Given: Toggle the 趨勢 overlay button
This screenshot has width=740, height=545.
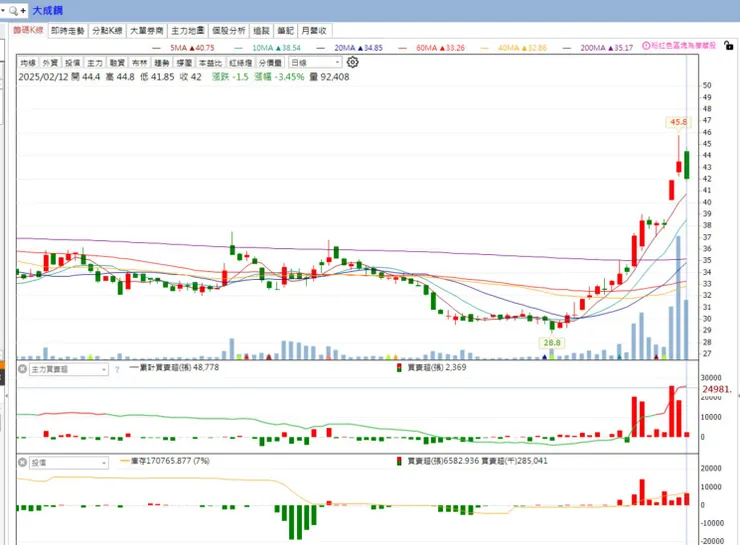Looking at the screenshot, I should coord(161,63).
